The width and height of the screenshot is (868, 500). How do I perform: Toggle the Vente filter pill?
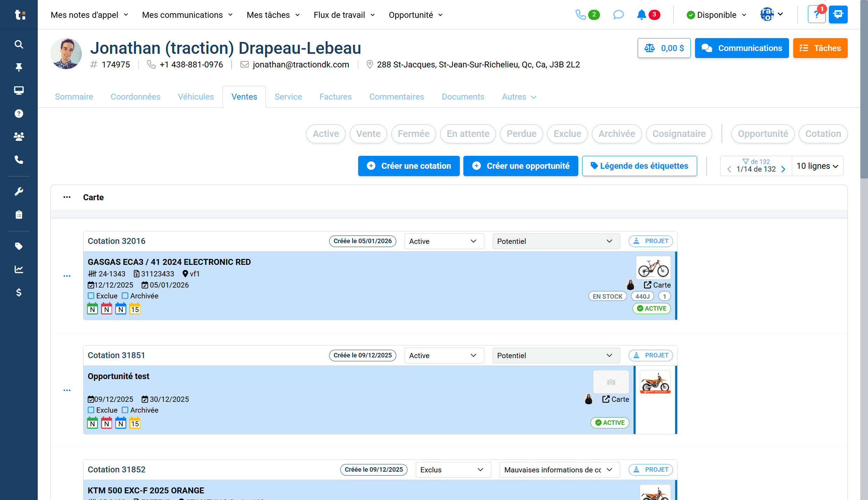click(368, 134)
